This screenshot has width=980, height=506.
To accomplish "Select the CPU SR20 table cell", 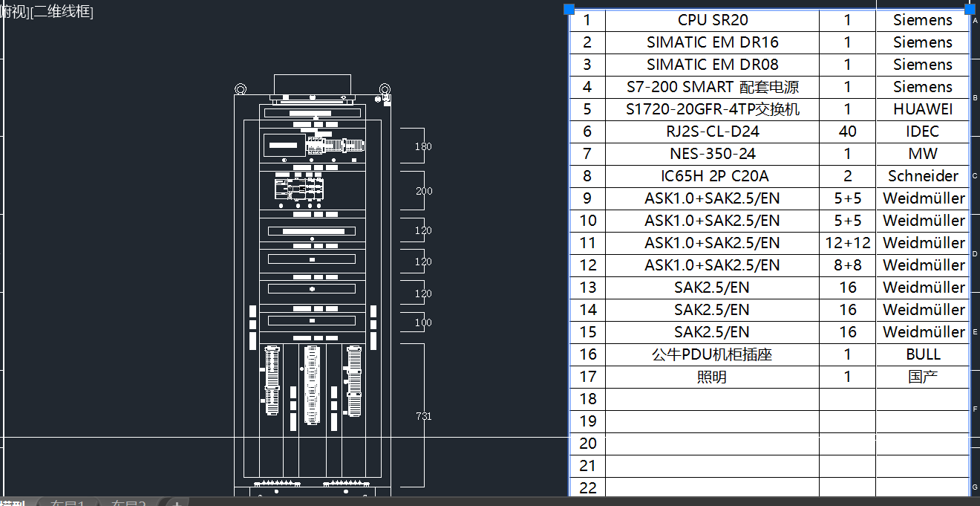I will [x=713, y=20].
